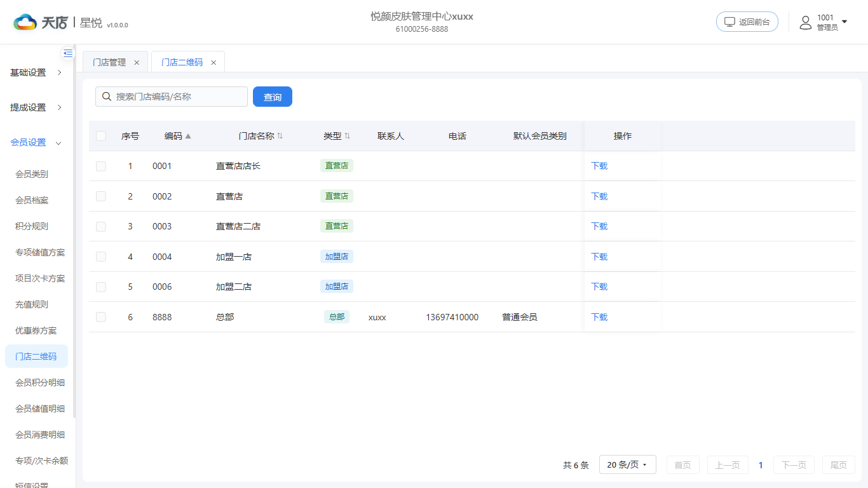Open 积分规则 in the sidebar
This screenshot has height=488, width=868.
pyautogui.click(x=32, y=226)
